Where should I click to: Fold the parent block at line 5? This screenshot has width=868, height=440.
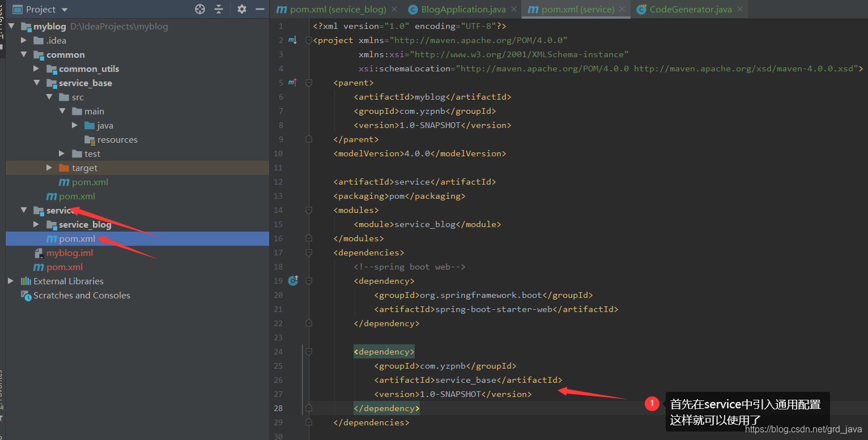pos(309,83)
